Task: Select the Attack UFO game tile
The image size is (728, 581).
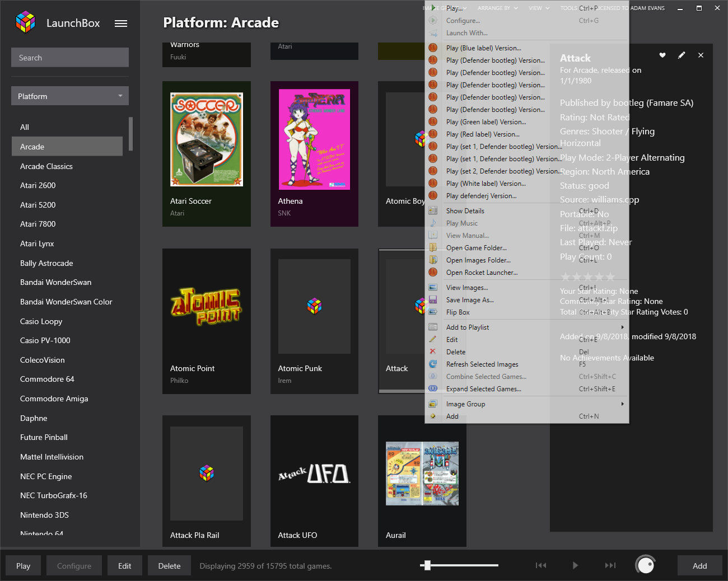Action: pyautogui.click(x=314, y=481)
